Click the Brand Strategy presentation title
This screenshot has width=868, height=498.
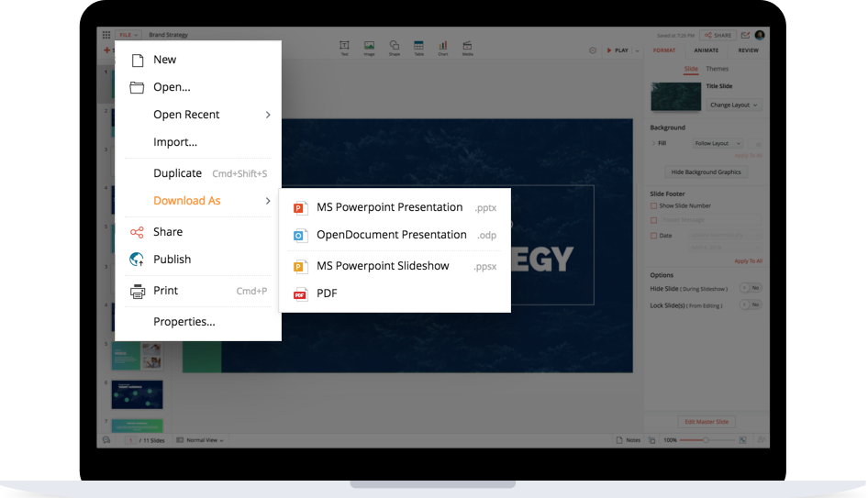[x=168, y=35]
